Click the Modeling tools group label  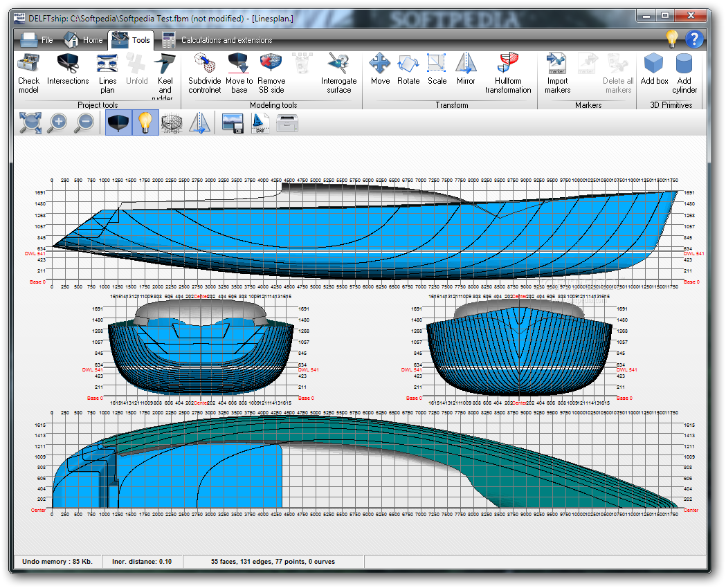click(273, 105)
